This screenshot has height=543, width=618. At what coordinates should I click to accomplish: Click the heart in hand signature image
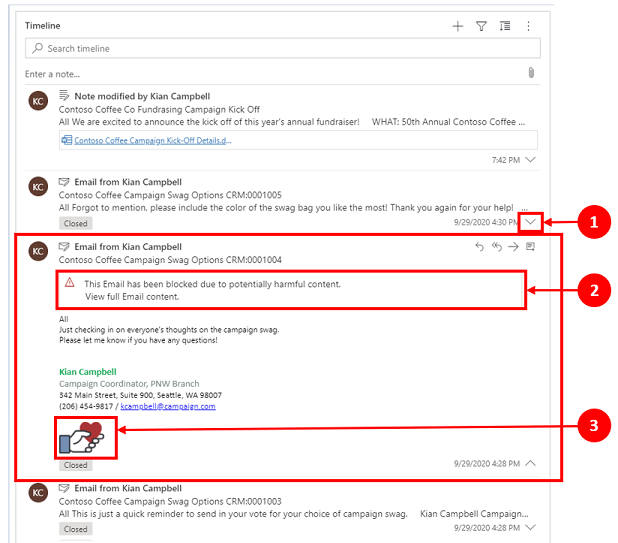82,437
